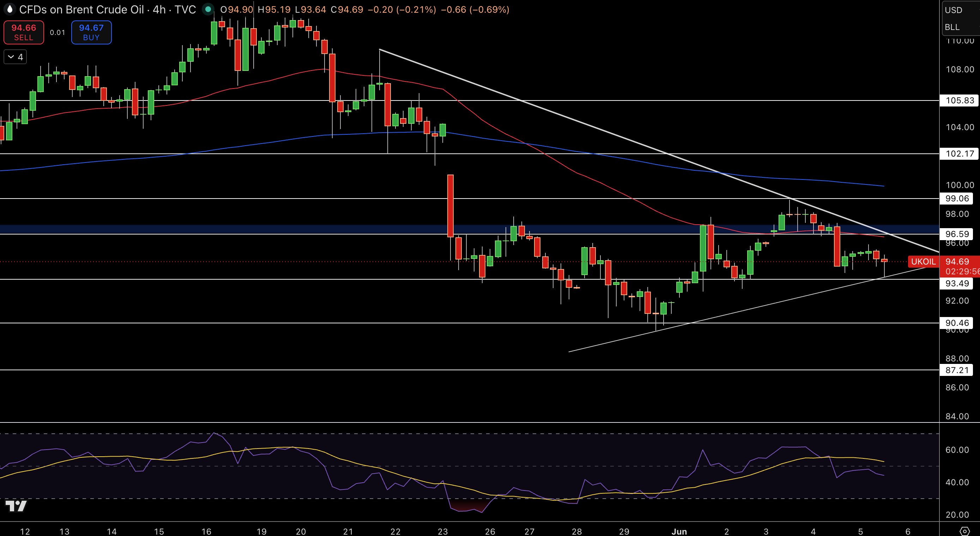980x536 pixels.
Task: Open chart settings gear at bottom right
Action: click(964, 531)
